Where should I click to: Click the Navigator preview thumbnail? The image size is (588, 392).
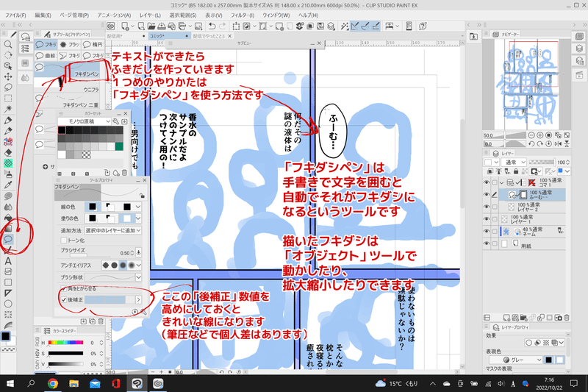527,85
